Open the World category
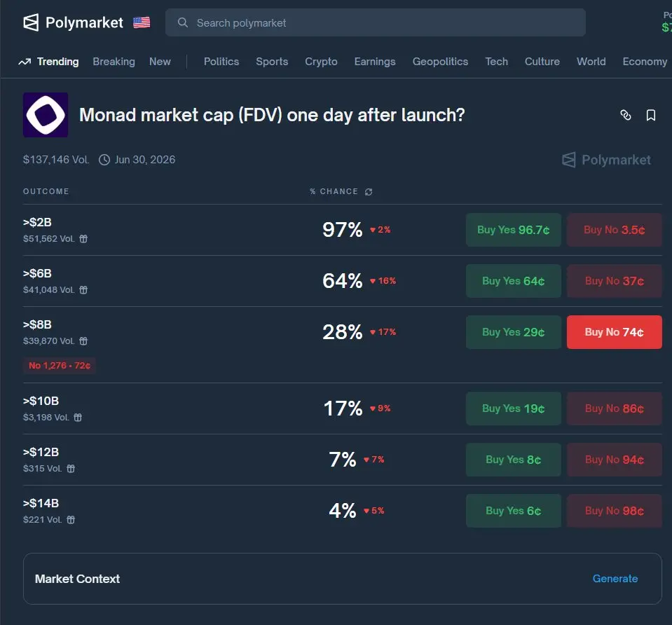 (x=591, y=62)
